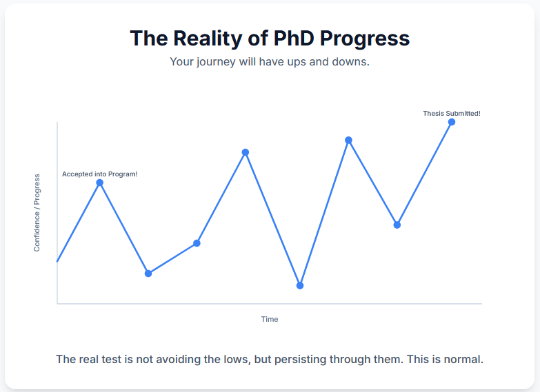
Task: Click the horizontal x-axis line
Action: coord(270,304)
